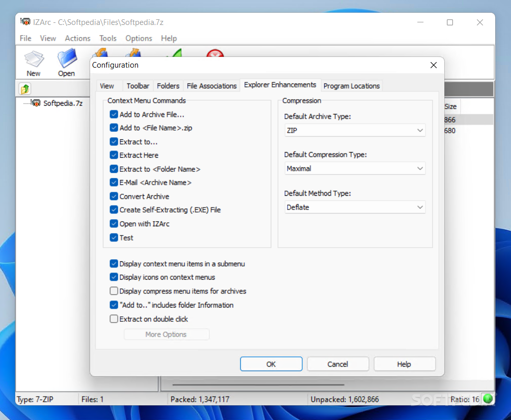Toggle the Extract to… checkbox

coord(113,142)
